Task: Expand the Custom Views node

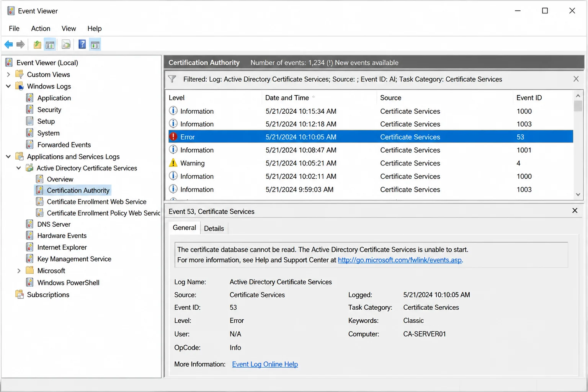Action: [x=8, y=74]
